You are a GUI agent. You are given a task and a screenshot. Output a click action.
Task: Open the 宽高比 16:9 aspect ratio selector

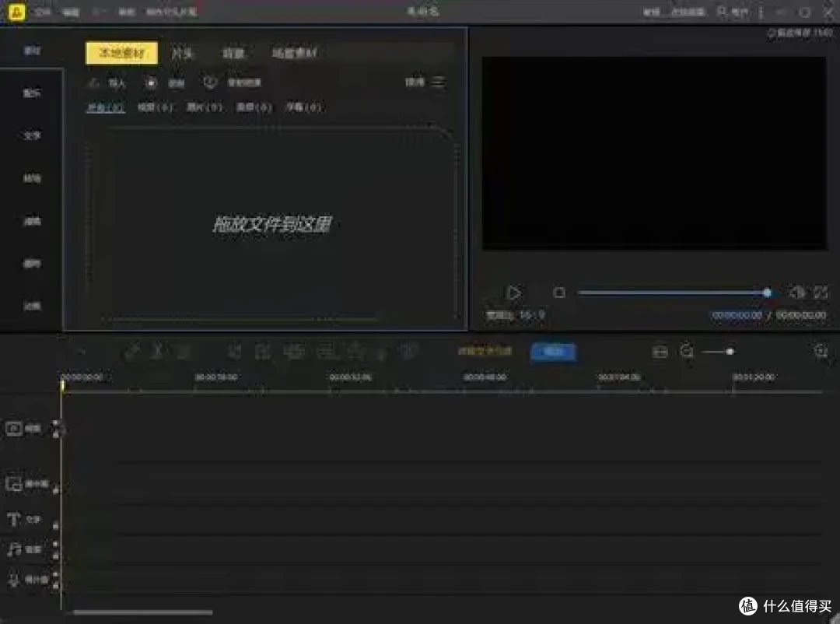(x=515, y=315)
